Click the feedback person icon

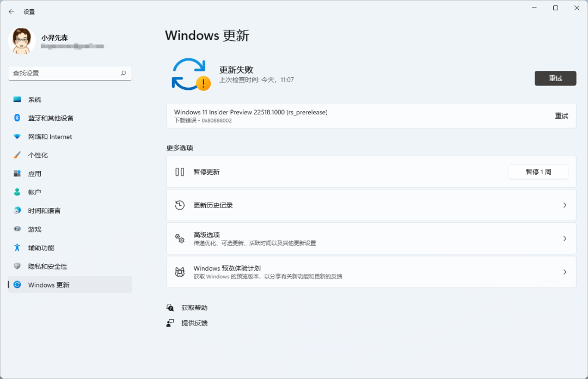click(x=170, y=323)
